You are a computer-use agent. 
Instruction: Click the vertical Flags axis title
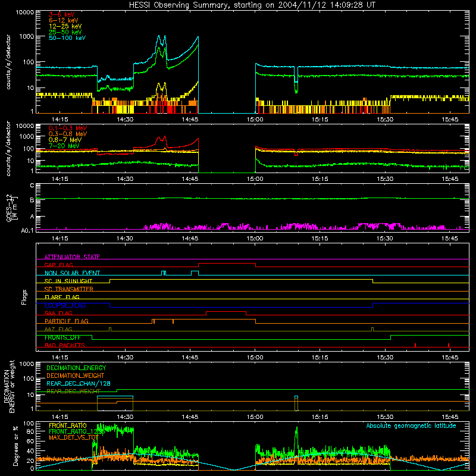click(24, 297)
